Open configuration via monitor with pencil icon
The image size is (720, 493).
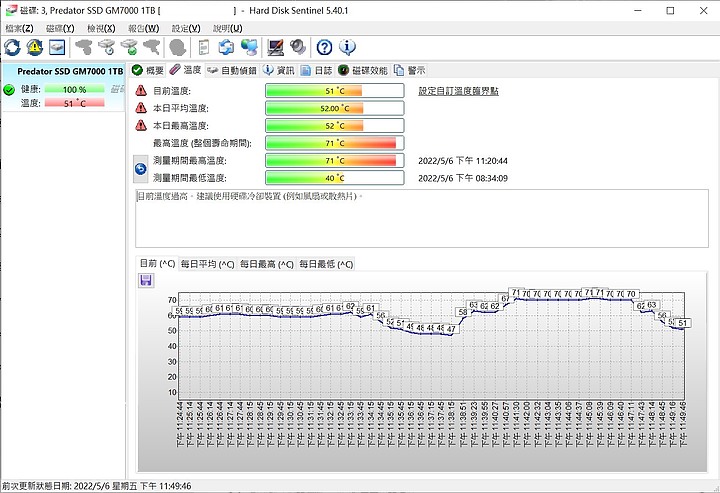click(276, 47)
